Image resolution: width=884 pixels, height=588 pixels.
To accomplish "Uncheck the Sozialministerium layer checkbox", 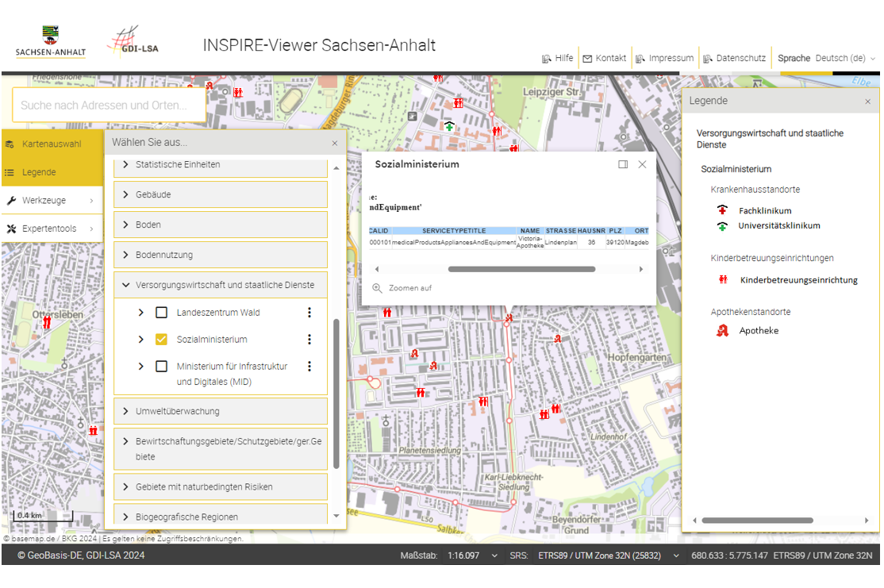I will (x=162, y=340).
